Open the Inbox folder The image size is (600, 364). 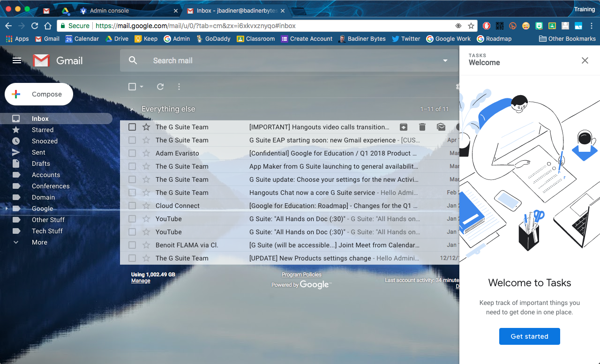[x=56, y=119]
